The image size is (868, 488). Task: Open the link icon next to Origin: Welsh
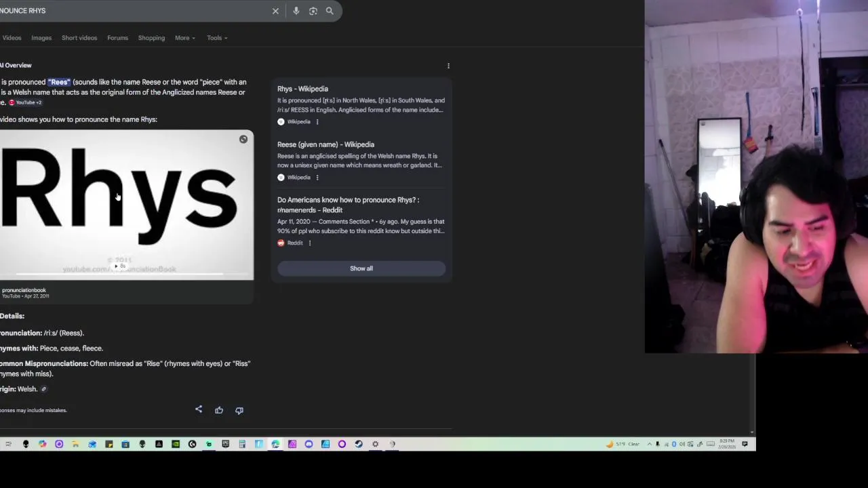pyautogui.click(x=43, y=389)
